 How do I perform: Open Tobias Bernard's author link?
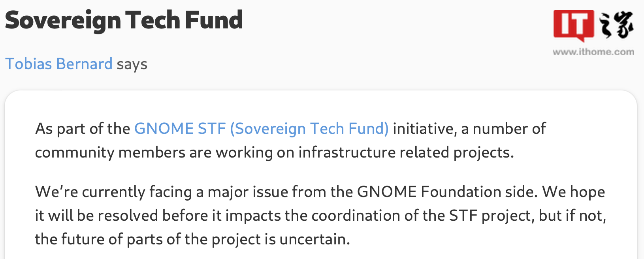pos(59,64)
